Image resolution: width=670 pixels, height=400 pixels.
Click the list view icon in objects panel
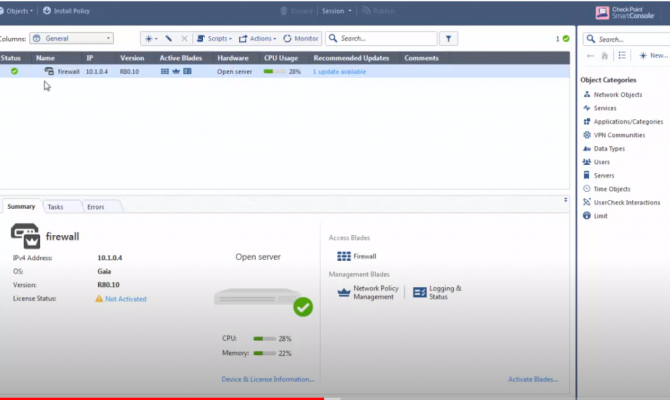[x=622, y=56]
